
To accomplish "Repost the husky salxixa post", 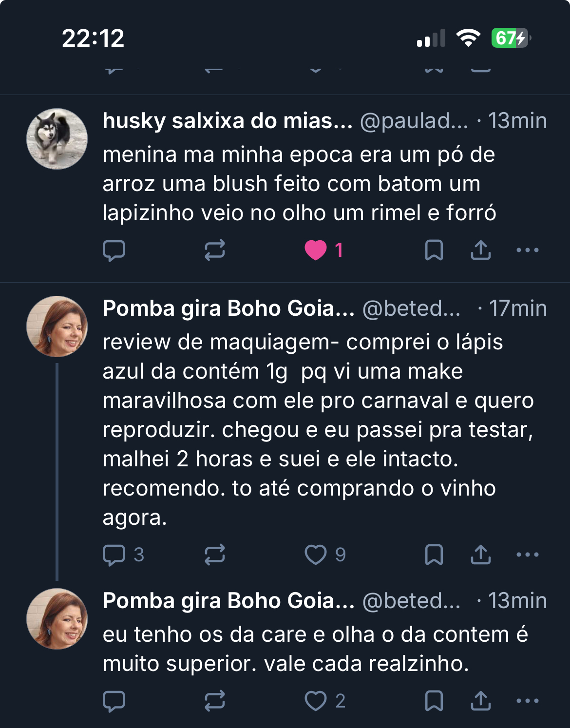I will pyautogui.click(x=214, y=250).
